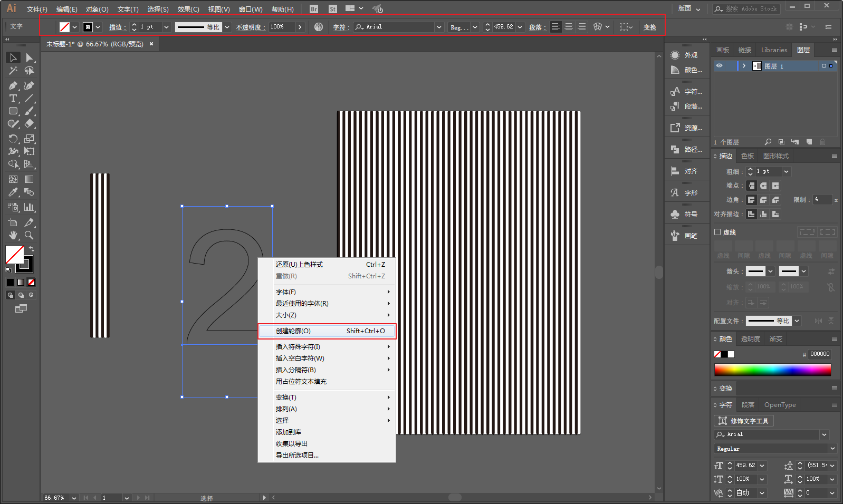
Task: Open the 文件(F) menu
Action: tap(37, 9)
